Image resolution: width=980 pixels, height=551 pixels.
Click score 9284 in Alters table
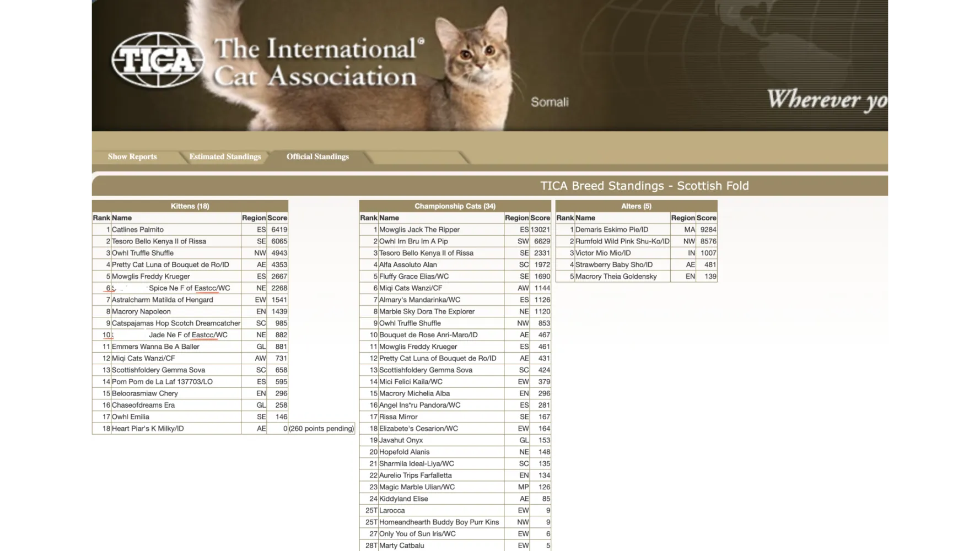pos(708,230)
